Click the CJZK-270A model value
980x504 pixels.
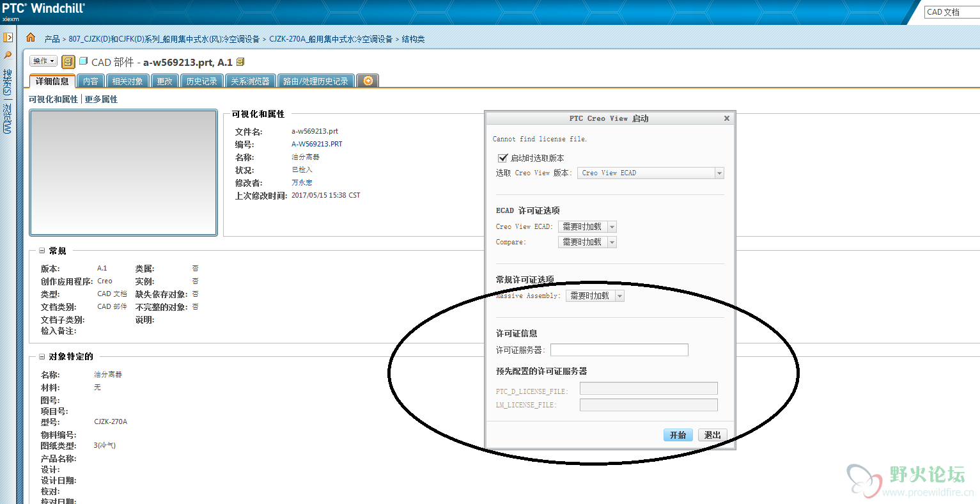pos(111,421)
